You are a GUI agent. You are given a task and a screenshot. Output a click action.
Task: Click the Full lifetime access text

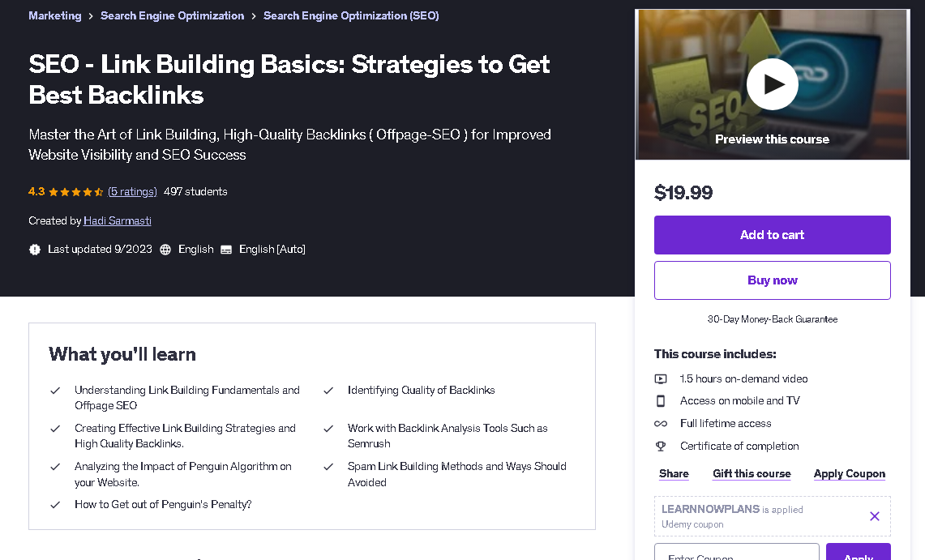pyautogui.click(x=726, y=423)
